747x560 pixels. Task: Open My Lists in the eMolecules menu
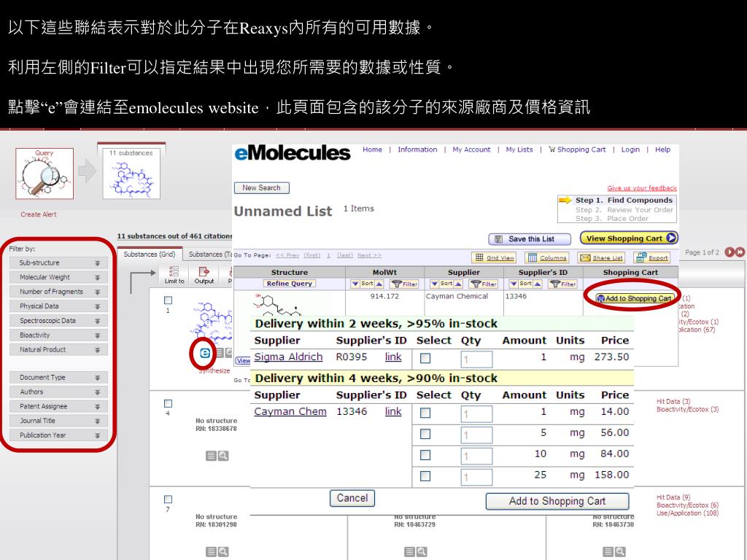[519, 149]
